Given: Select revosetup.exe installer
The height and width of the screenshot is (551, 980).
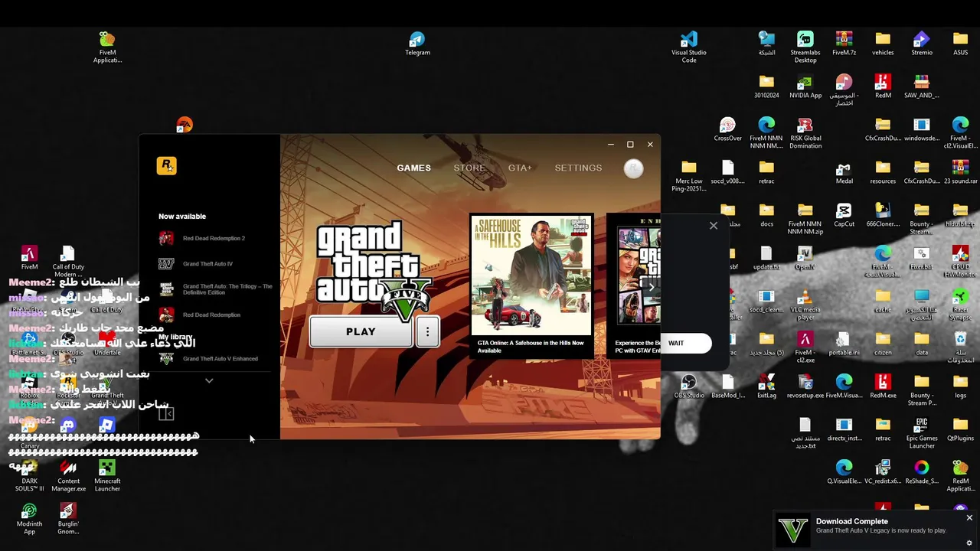Looking at the screenshot, I should pos(805,386).
